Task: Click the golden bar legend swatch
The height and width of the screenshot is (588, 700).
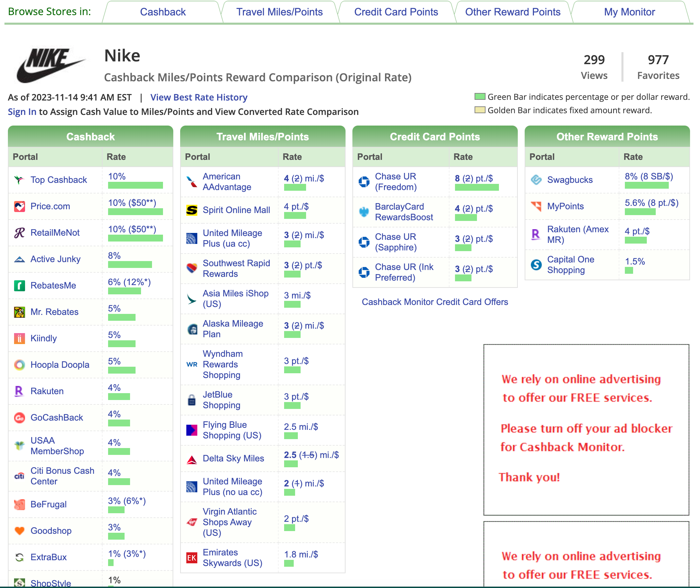Action: point(480,110)
